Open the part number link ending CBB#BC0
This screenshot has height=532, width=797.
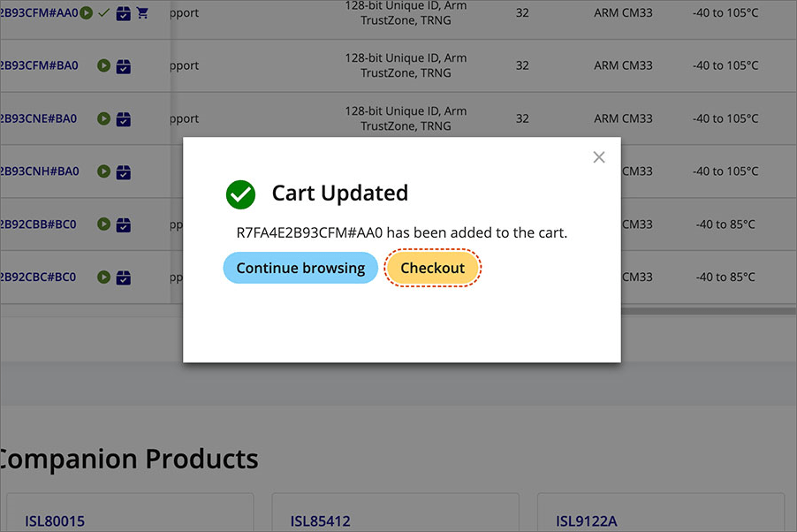(39, 224)
